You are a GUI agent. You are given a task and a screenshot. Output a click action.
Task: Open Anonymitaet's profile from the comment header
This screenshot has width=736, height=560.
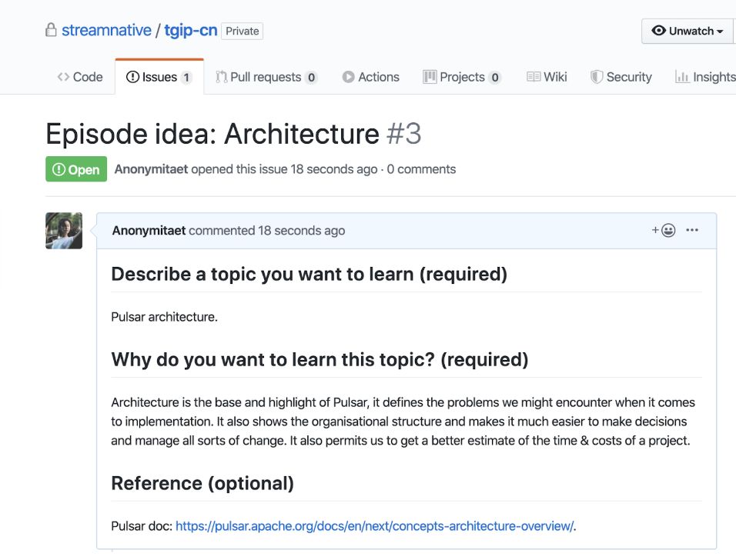pyautogui.click(x=149, y=231)
